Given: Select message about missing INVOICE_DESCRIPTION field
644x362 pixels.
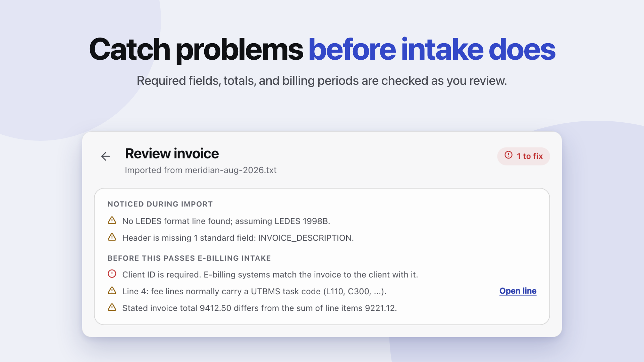Looking at the screenshot, I should click(x=238, y=238).
